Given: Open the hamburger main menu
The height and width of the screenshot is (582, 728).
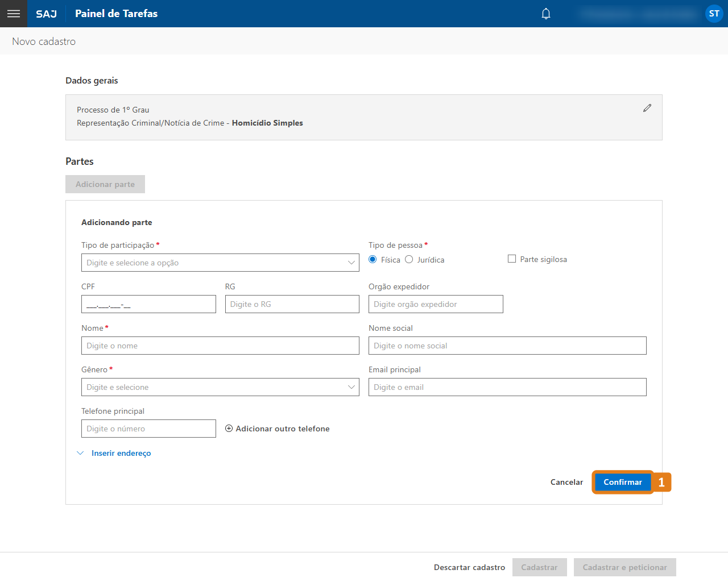Looking at the screenshot, I should [14, 14].
